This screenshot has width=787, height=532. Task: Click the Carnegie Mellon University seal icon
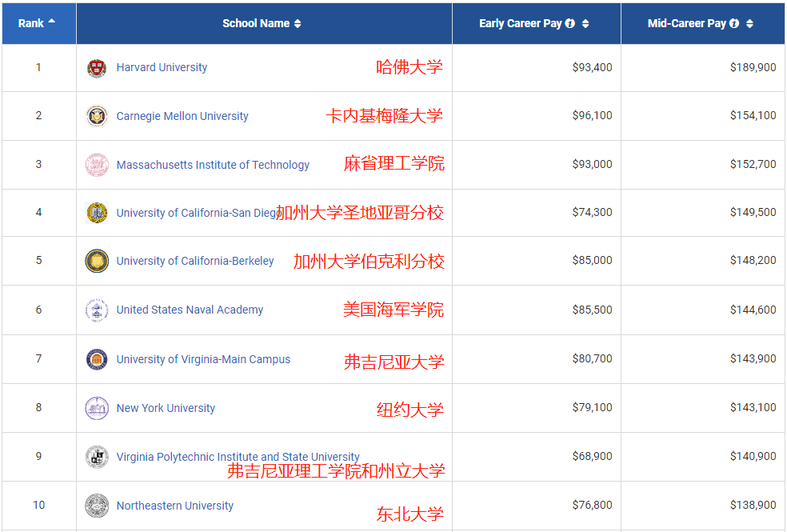97,116
